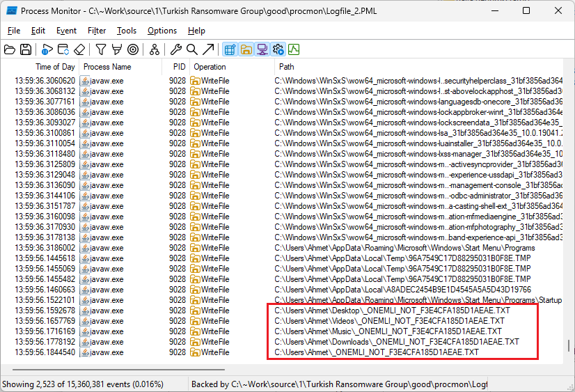Toggle the Autoscroll icon
Screen dimensions: 575x392
tap(63, 49)
